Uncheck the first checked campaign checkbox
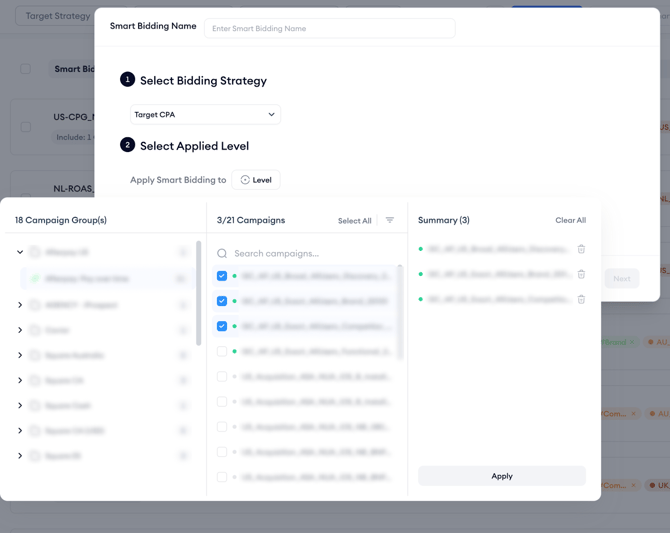 pos(222,276)
